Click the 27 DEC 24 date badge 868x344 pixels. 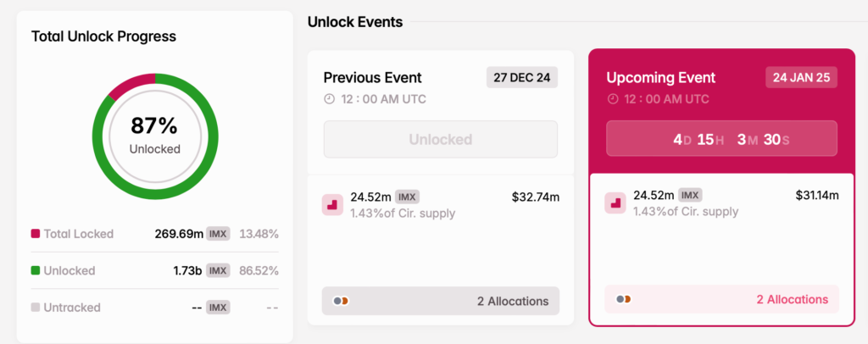click(x=522, y=77)
